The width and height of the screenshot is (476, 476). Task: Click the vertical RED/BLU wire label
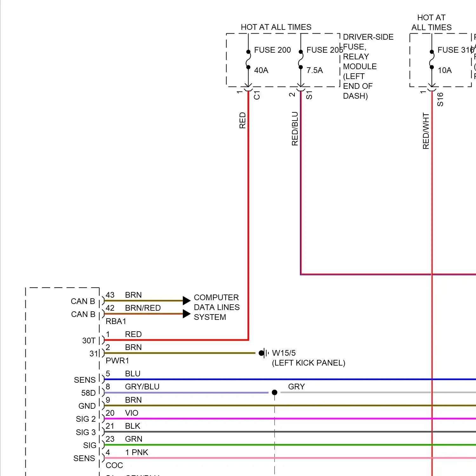295,129
